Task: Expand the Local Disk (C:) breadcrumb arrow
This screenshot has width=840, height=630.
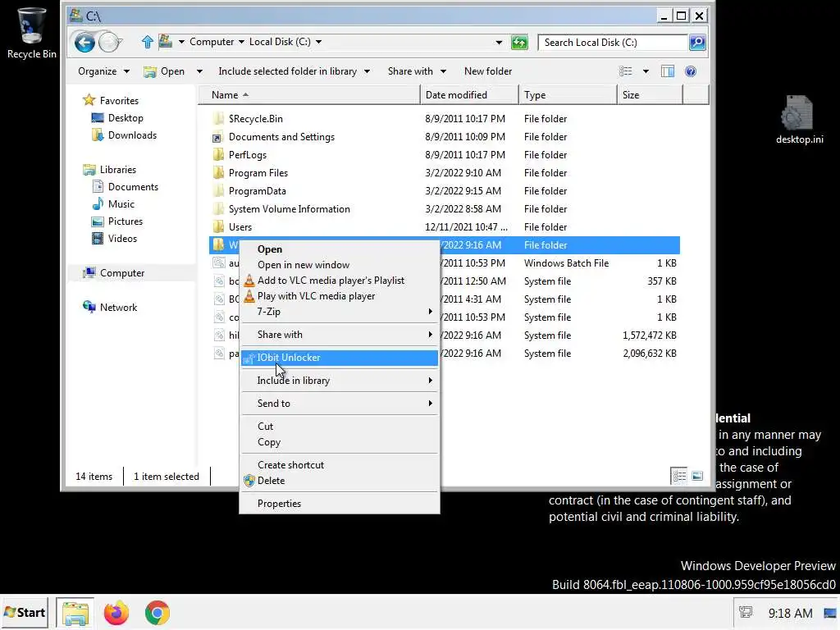Action: pos(318,42)
